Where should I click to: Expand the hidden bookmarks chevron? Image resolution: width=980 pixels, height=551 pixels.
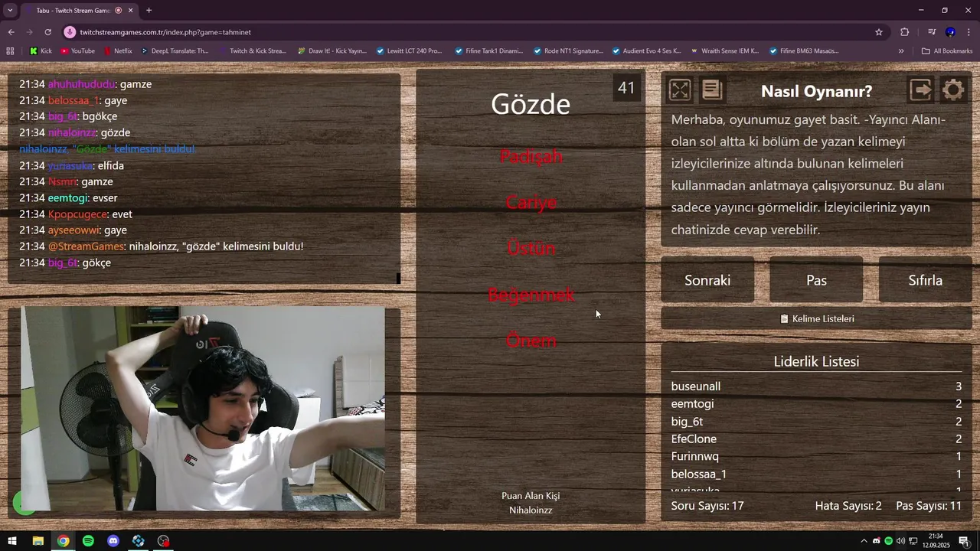pyautogui.click(x=901, y=51)
